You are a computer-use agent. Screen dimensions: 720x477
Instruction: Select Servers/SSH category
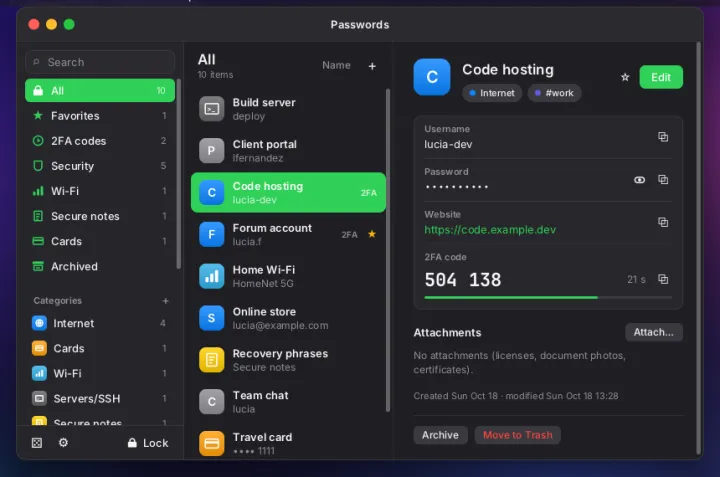[100, 398]
